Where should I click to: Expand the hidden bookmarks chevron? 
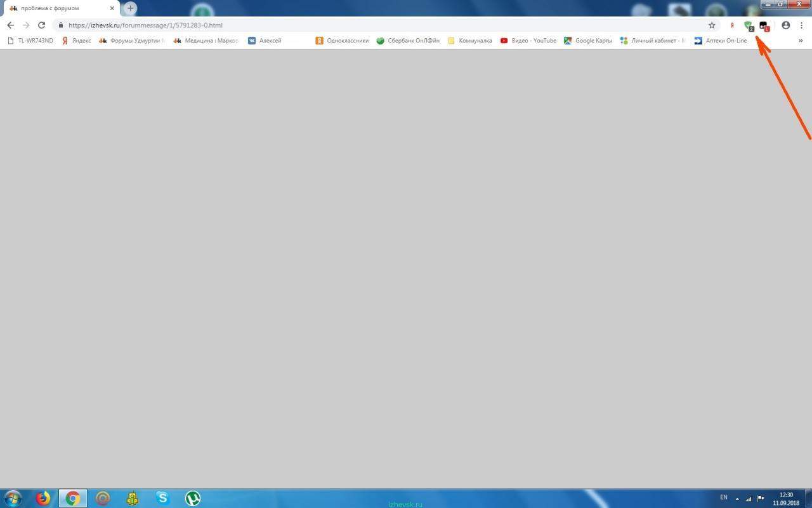[801, 41]
